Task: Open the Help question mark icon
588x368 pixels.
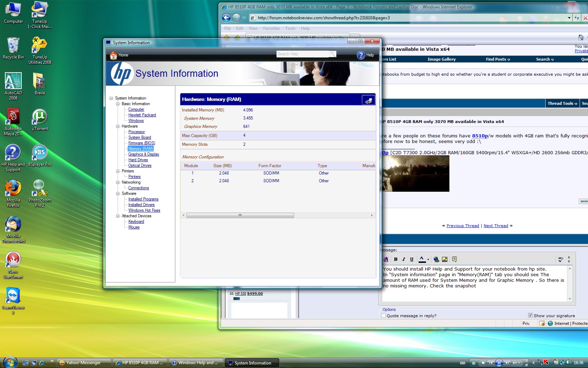Action: (361, 55)
